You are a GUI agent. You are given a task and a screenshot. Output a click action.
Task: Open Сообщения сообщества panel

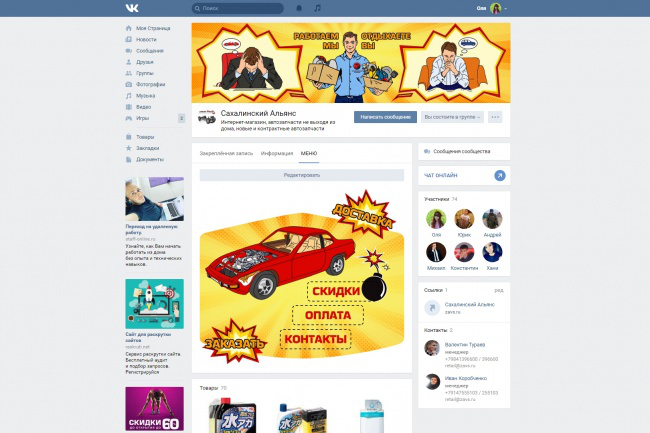tap(464, 152)
